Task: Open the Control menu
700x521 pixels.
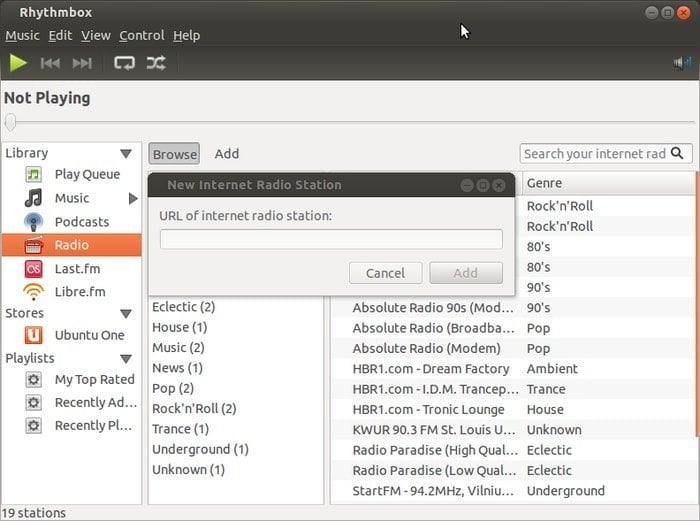Action: tap(142, 35)
